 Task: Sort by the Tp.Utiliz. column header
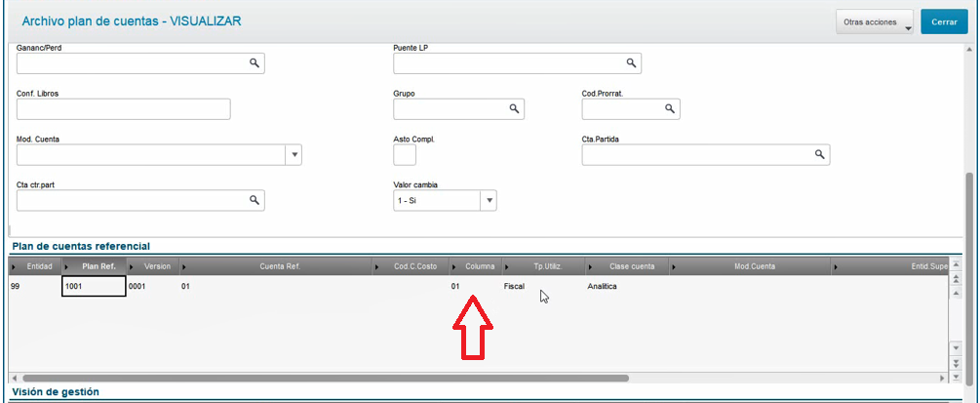tap(544, 266)
